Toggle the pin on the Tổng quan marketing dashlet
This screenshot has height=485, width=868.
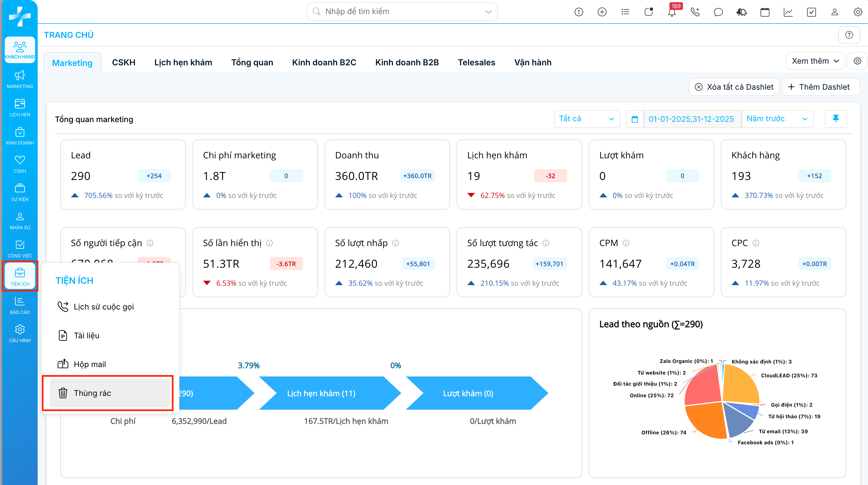pos(835,118)
